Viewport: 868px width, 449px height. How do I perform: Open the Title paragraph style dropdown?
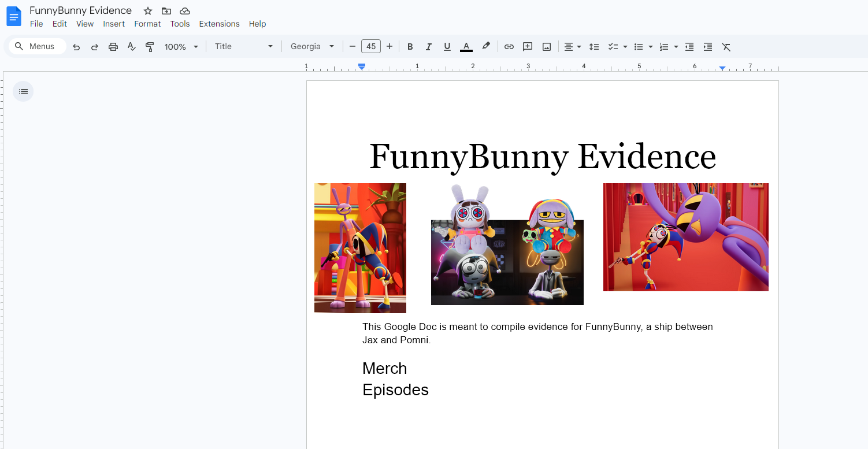pos(243,47)
